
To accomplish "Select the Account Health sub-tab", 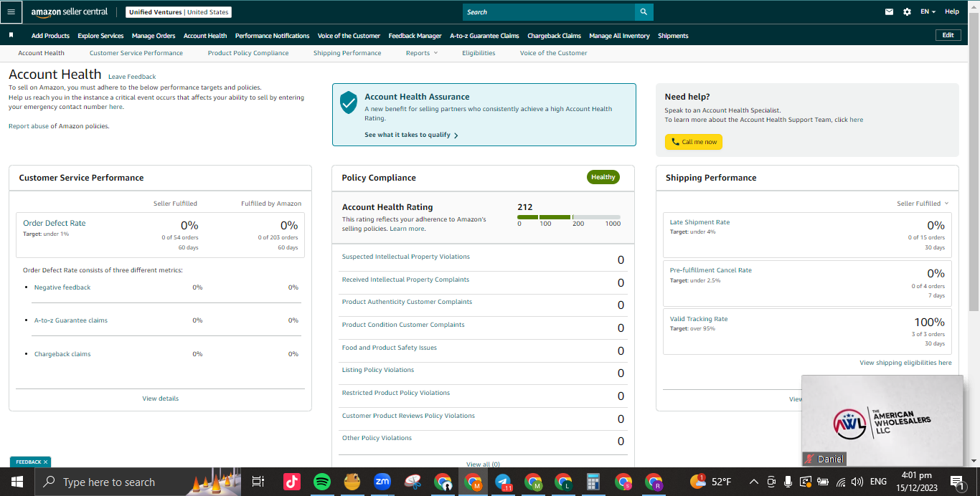I will 41,53.
